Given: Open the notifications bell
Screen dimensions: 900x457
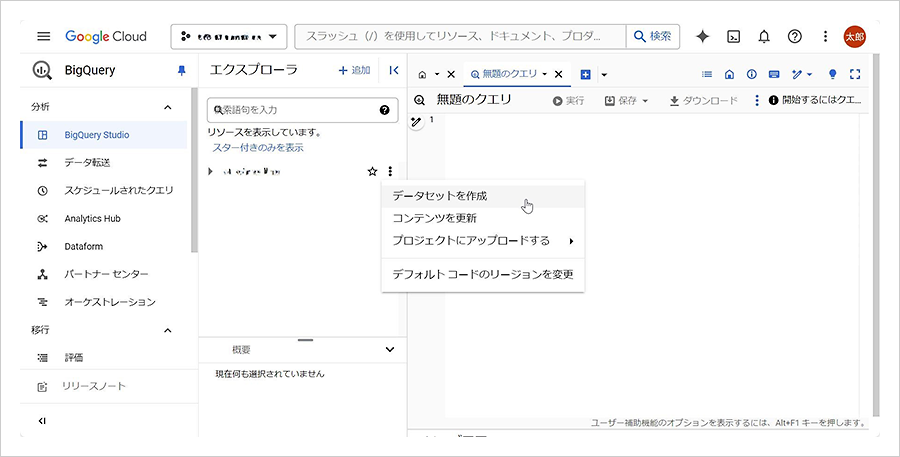Looking at the screenshot, I should point(763,36).
